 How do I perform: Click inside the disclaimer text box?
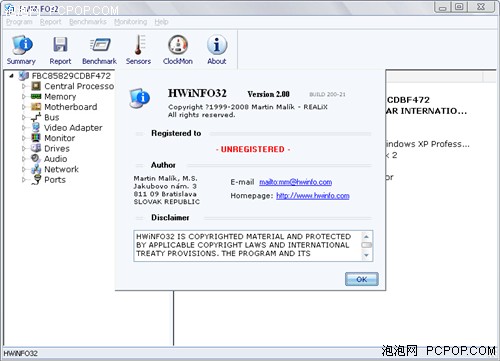[248, 245]
